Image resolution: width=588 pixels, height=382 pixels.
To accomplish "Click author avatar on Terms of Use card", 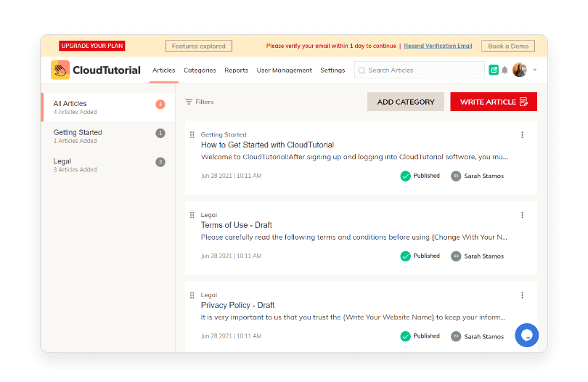I will [456, 256].
